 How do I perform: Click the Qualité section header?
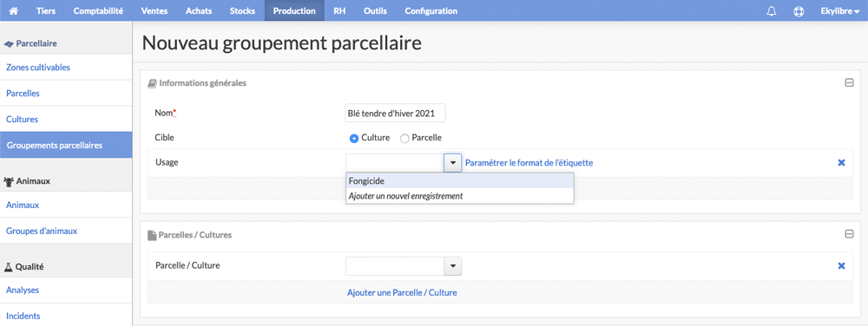click(x=24, y=266)
